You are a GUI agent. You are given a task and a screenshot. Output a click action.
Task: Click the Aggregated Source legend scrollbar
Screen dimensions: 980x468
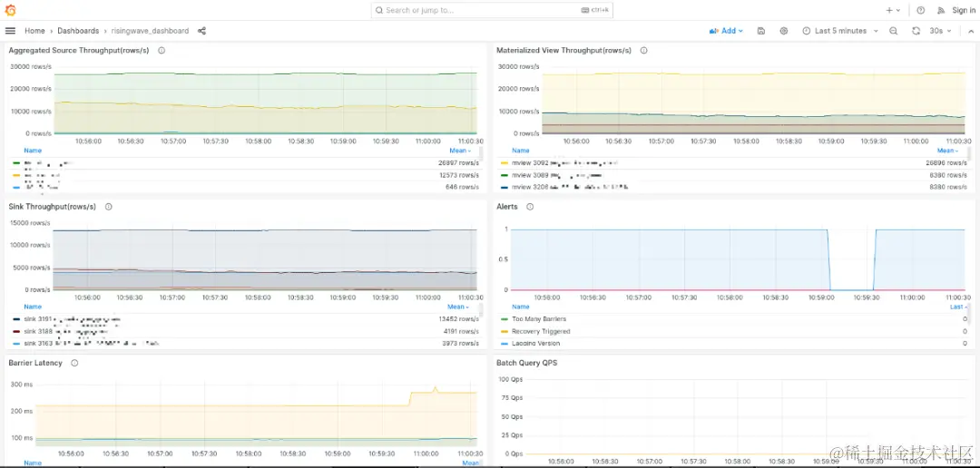coord(481,153)
